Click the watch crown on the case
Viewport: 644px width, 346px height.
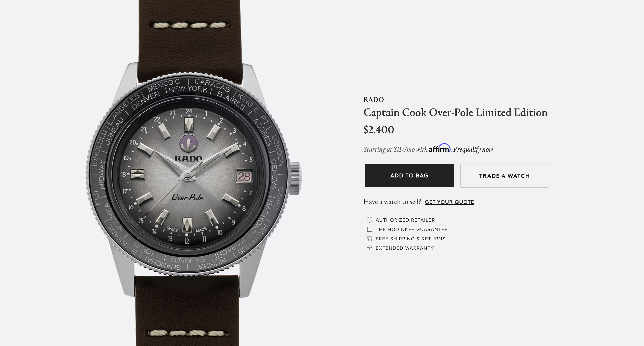pyautogui.click(x=295, y=178)
